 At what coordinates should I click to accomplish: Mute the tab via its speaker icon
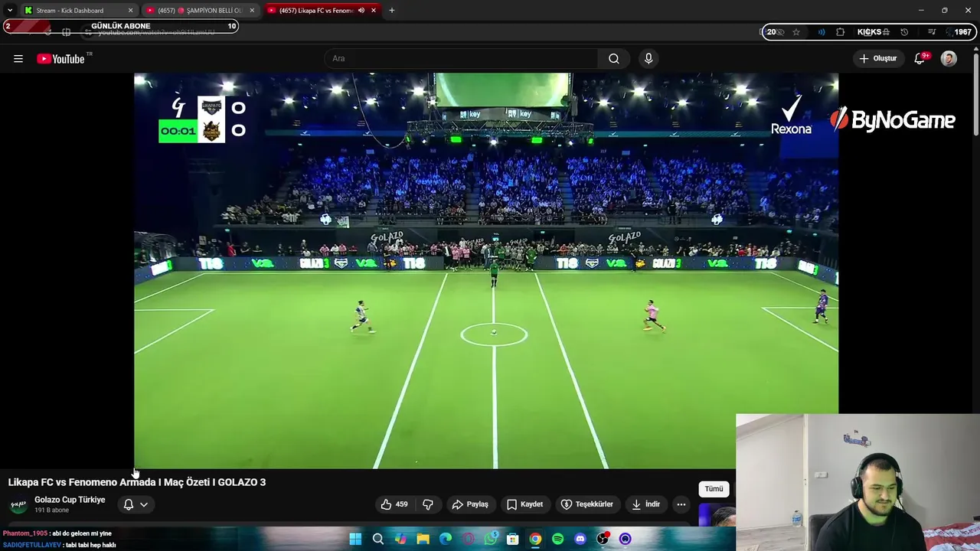(x=361, y=11)
